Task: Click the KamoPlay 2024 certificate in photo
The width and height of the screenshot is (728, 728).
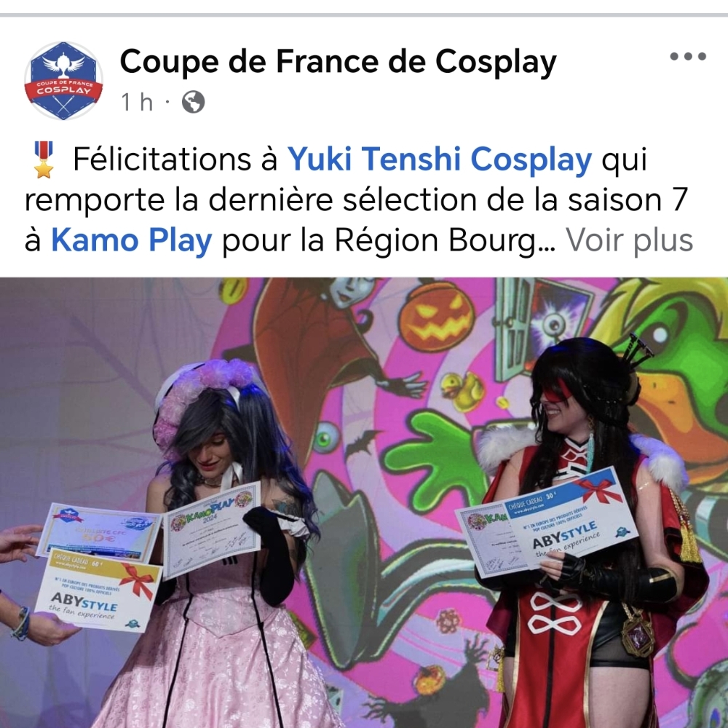Action: (x=212, y=529)
